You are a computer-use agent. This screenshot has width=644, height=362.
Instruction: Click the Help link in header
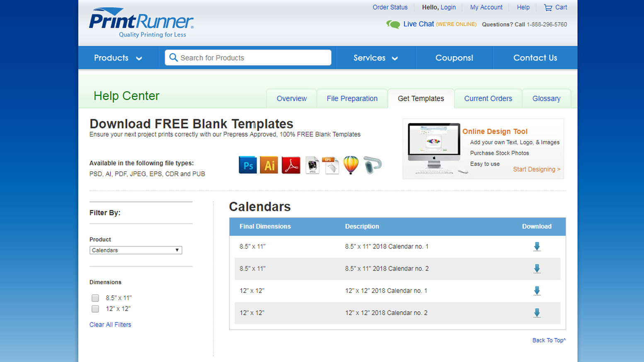pyautogui.click(x=523, y=7)
